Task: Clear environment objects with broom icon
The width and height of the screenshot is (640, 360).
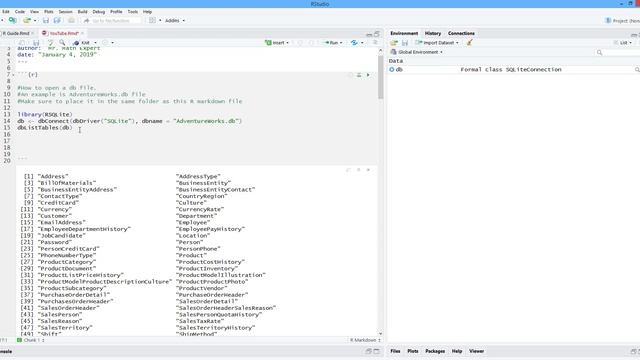Action: point(470,42)
